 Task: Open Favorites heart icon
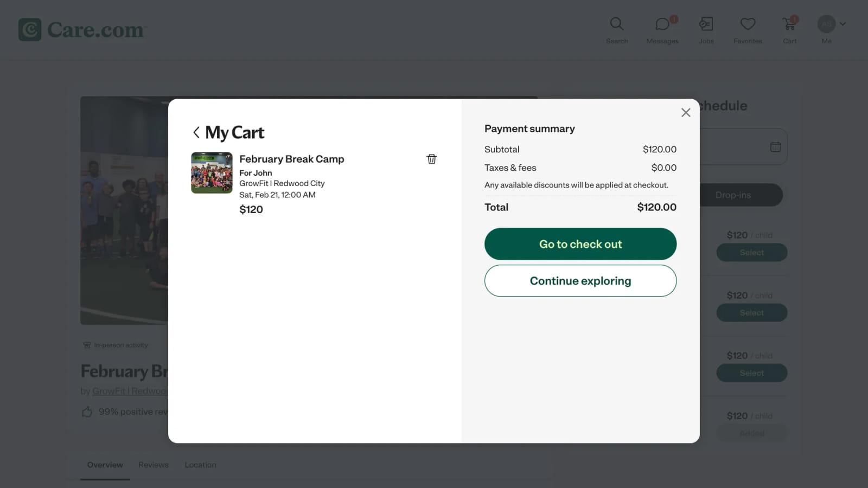(x=748, y=30)
